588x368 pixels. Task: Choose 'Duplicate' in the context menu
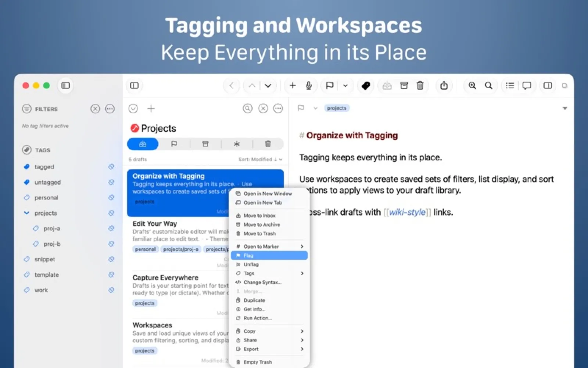[269, 300]
